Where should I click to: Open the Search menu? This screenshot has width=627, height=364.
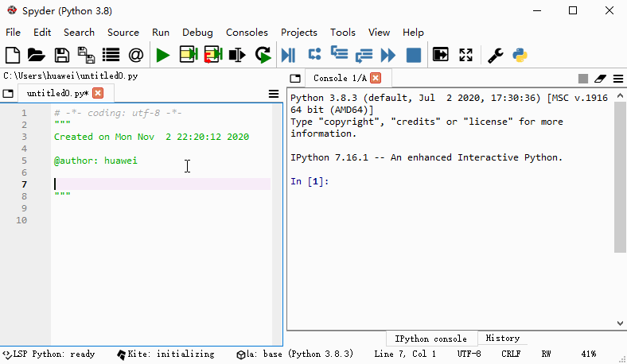click(x=79, y=33)
